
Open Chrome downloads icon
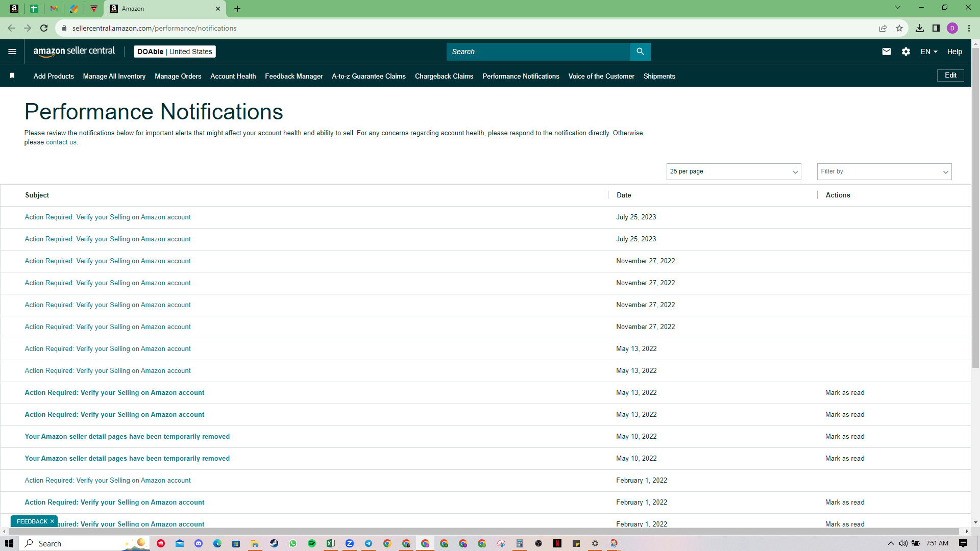pos(920,28)
